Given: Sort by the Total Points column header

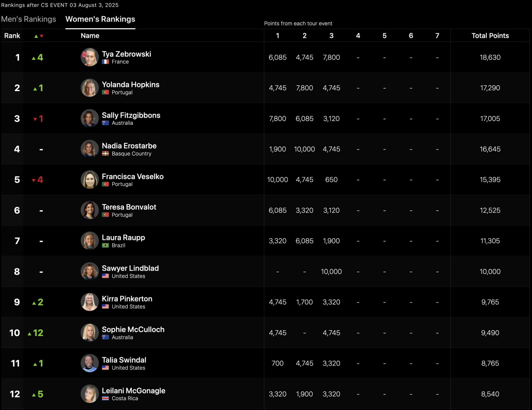Looking at the screenshot, I should [490, 36].
